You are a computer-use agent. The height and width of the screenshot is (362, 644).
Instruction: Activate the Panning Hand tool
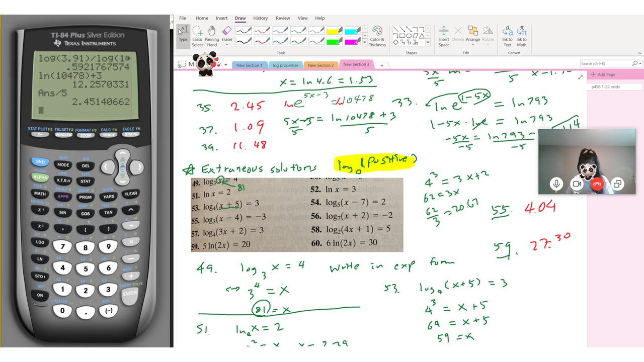click(x=212, y=36)
